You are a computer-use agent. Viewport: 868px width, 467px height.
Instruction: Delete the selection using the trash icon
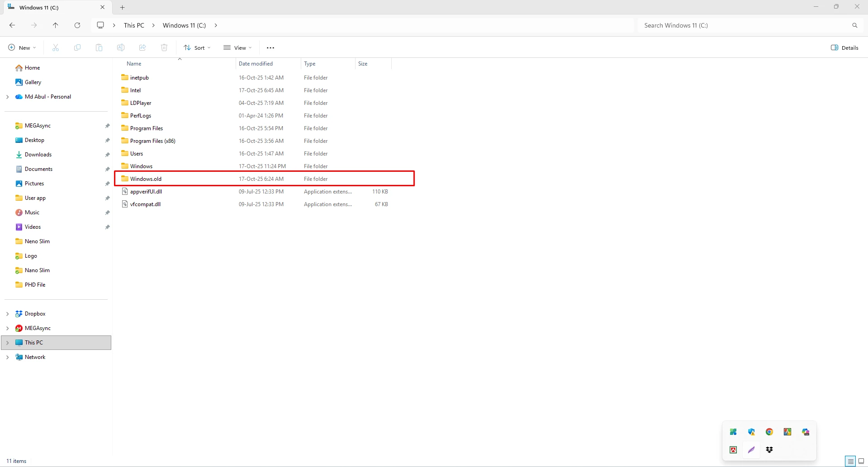tap(164, 47)
